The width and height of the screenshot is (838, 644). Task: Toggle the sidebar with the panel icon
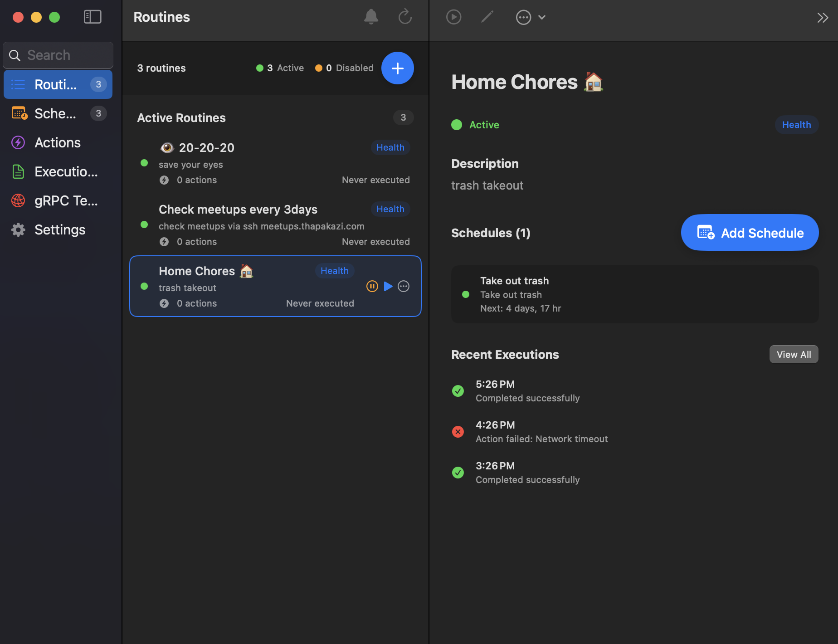pos(93,17)
